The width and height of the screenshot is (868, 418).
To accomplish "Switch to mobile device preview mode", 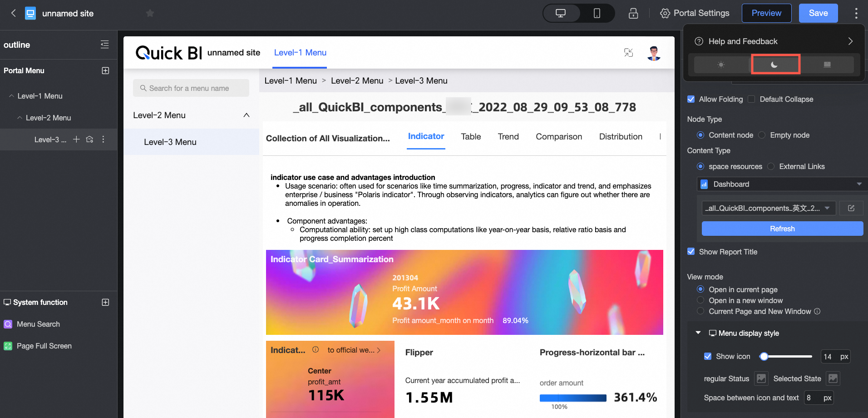I will pos(597,13).
